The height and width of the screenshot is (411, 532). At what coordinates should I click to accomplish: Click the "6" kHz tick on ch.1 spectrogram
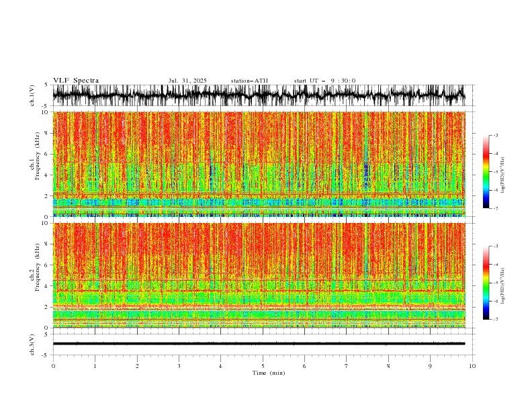point(47,154)
